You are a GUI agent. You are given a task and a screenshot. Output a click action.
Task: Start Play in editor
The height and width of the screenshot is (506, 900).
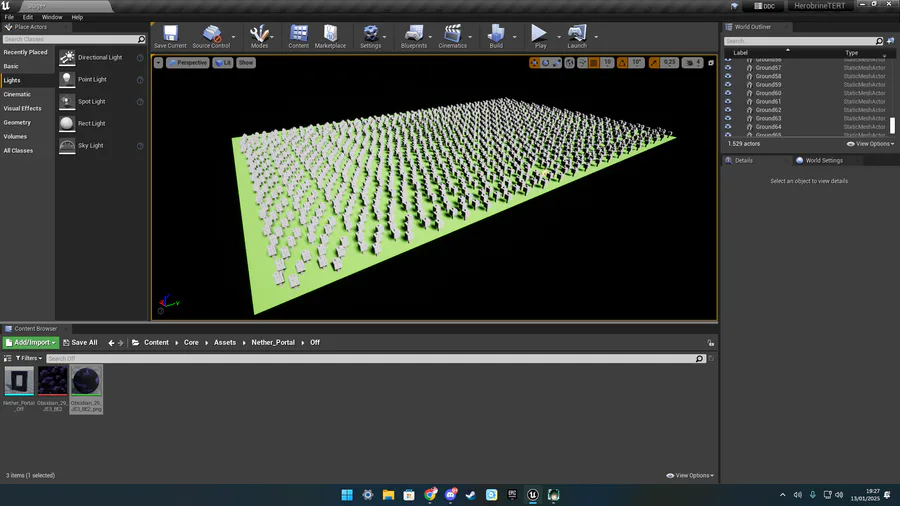coord(540,37)
